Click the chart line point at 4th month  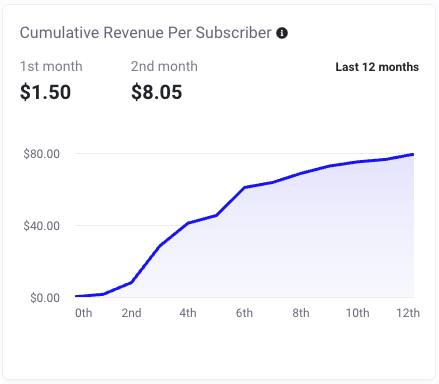tap(188, 223)
